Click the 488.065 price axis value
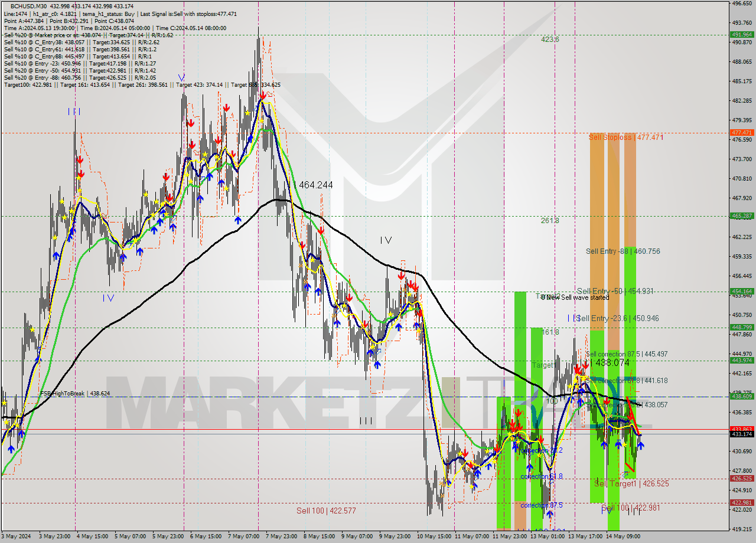The image size is (756, 543). point(742,62)
